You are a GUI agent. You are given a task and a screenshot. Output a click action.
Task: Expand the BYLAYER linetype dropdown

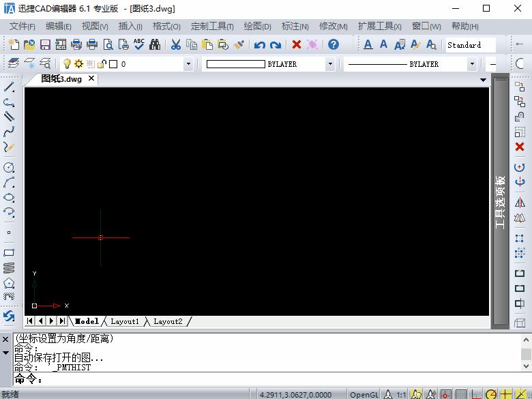pyautogui.click(x=472, y=64)
